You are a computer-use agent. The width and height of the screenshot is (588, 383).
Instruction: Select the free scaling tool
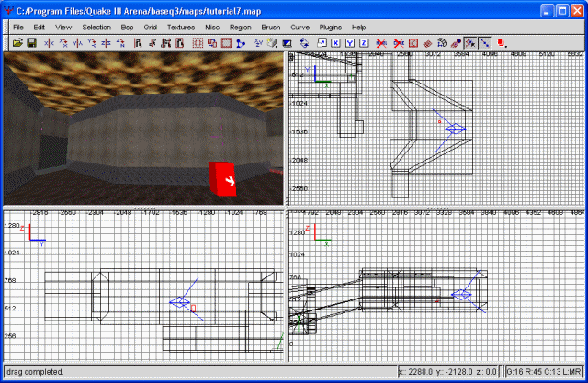pos(322,43)
